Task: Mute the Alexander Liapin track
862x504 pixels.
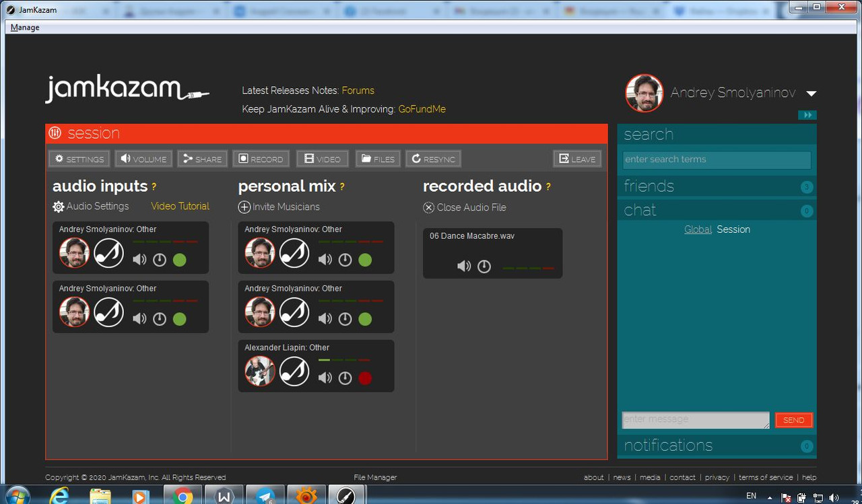Action: (x=325, y=378)
